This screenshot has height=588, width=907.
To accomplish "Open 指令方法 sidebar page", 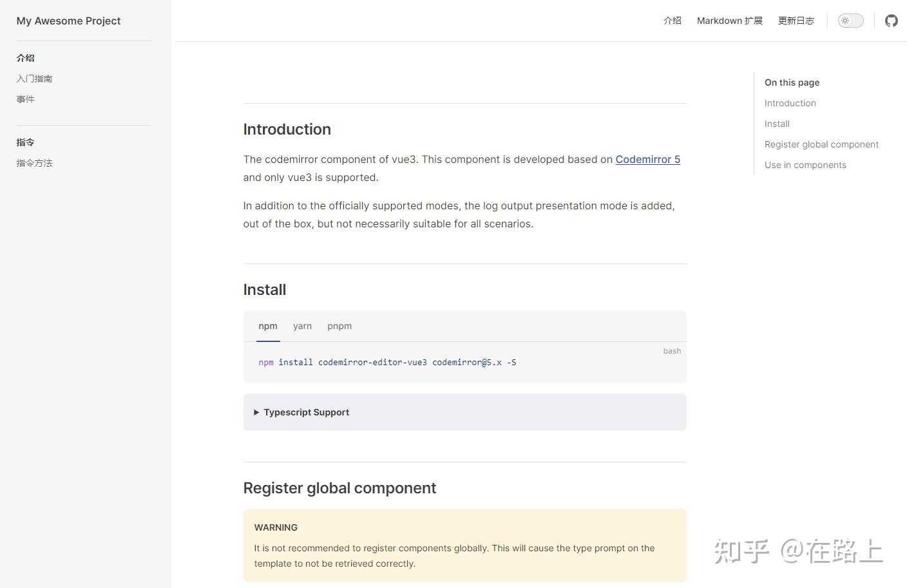I will pos(34,163).
